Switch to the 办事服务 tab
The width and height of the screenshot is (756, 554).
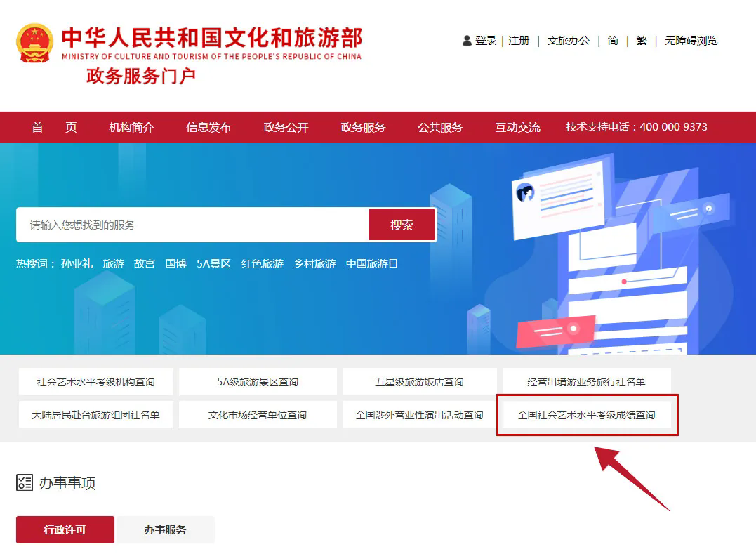click(166, 529)
